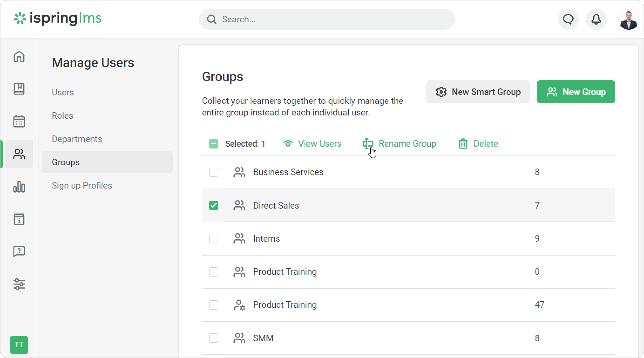
Task: Click the New Group button
Action: click(x=576, y=92)
